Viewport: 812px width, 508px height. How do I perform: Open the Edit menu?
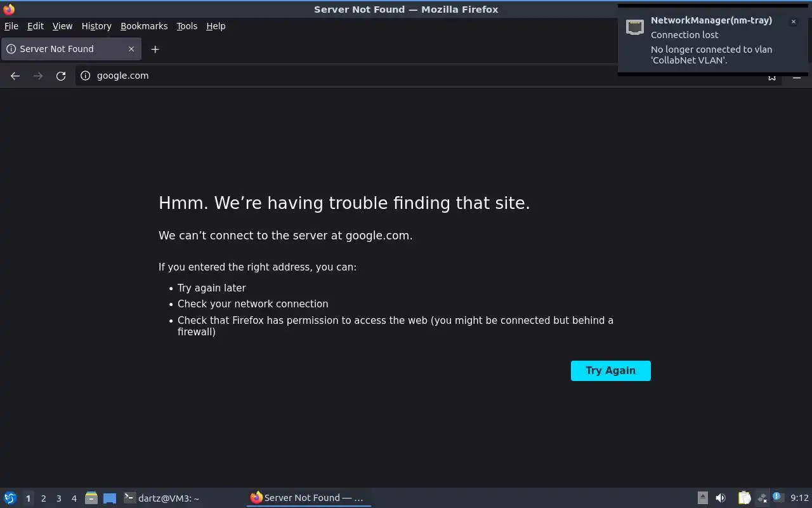pos(36,26)
